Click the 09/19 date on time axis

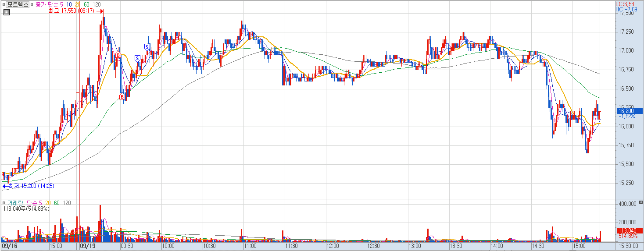point(88,246)
